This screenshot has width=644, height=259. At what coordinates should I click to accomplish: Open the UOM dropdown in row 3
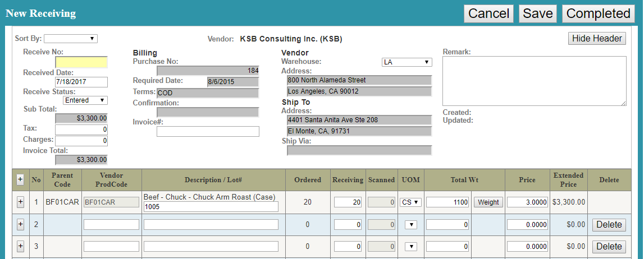[x=411, y=246]
